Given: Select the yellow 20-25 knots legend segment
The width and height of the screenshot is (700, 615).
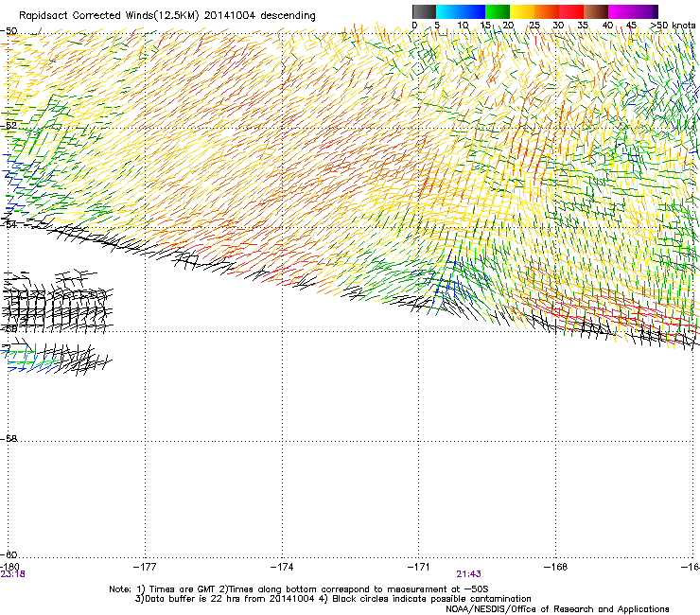Looking at the screenshot, I should [522, 11].
